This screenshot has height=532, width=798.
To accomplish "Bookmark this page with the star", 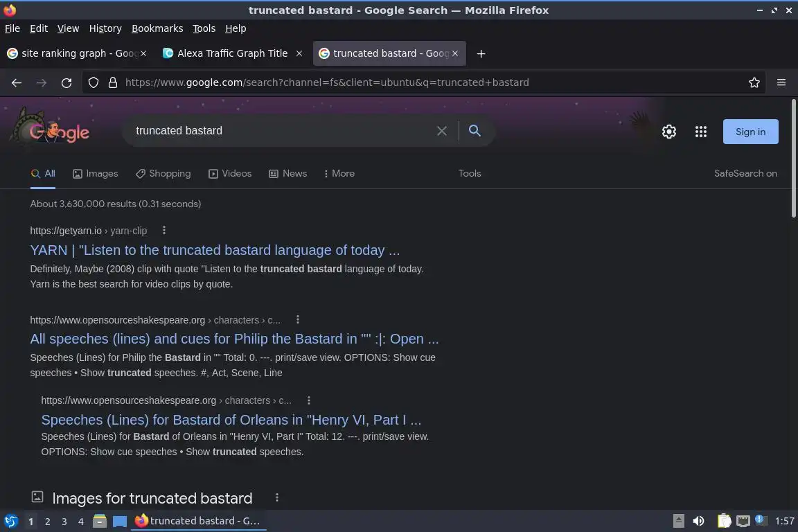I will pos(754,82).
